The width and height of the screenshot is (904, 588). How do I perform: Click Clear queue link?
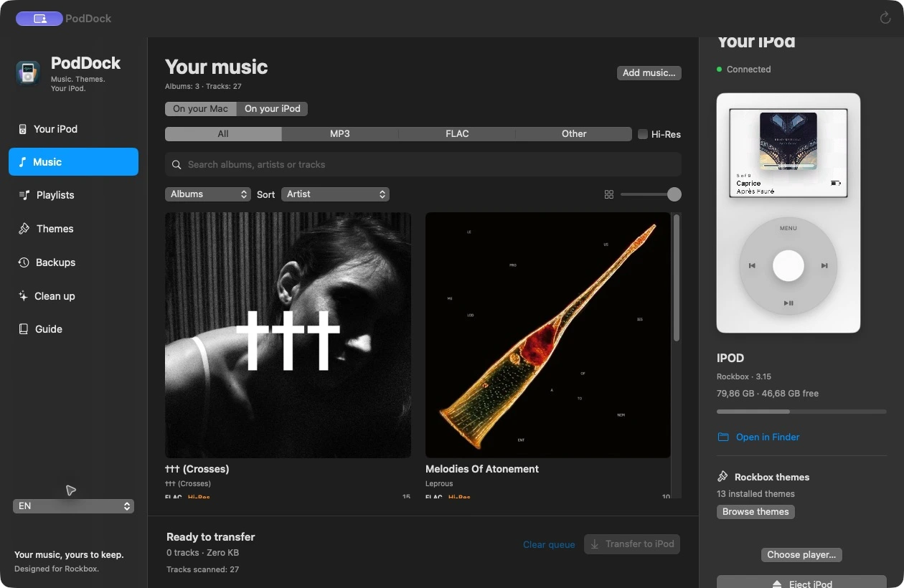pos(549,545)
